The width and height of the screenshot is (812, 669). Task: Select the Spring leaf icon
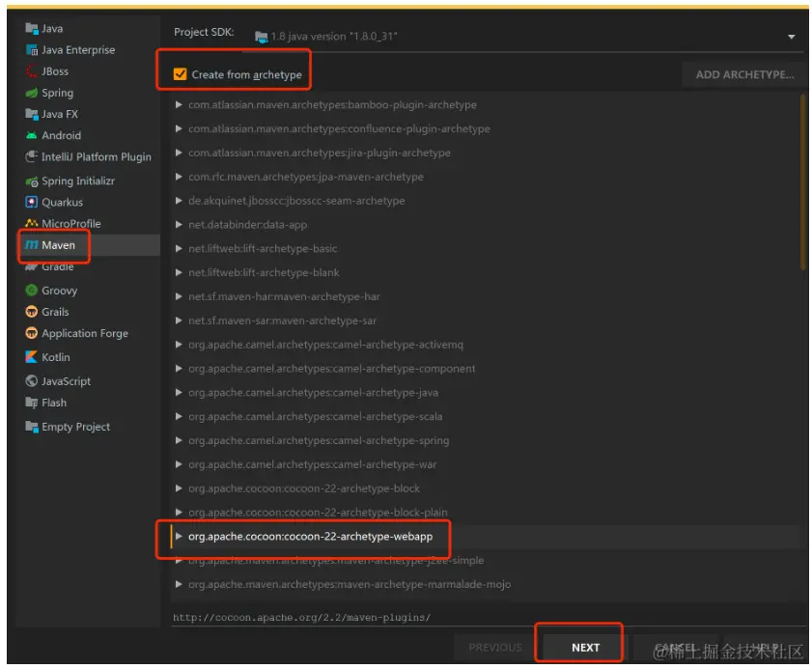click(32, 93)
